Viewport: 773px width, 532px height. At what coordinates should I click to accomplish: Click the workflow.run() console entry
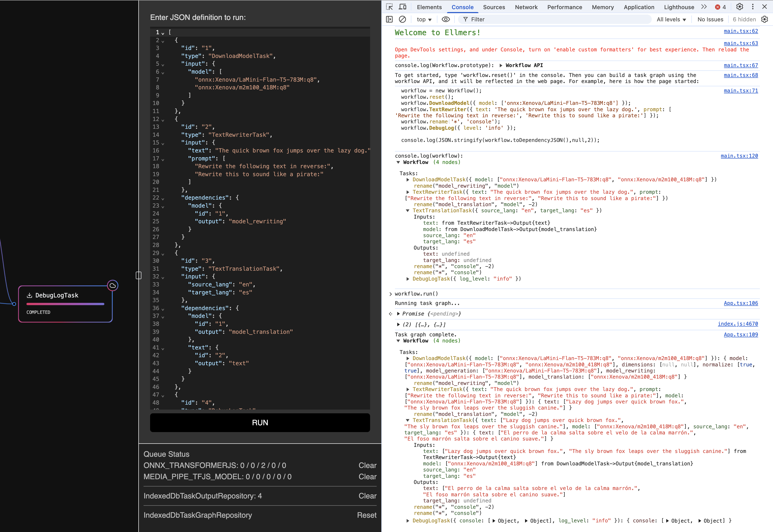click(x=416, y=294)
